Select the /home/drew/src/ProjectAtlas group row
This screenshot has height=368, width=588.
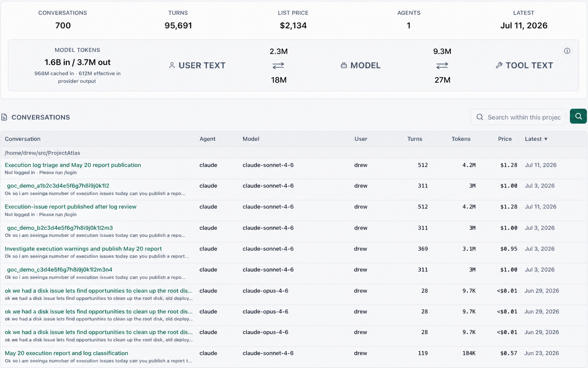coord(294,152)
